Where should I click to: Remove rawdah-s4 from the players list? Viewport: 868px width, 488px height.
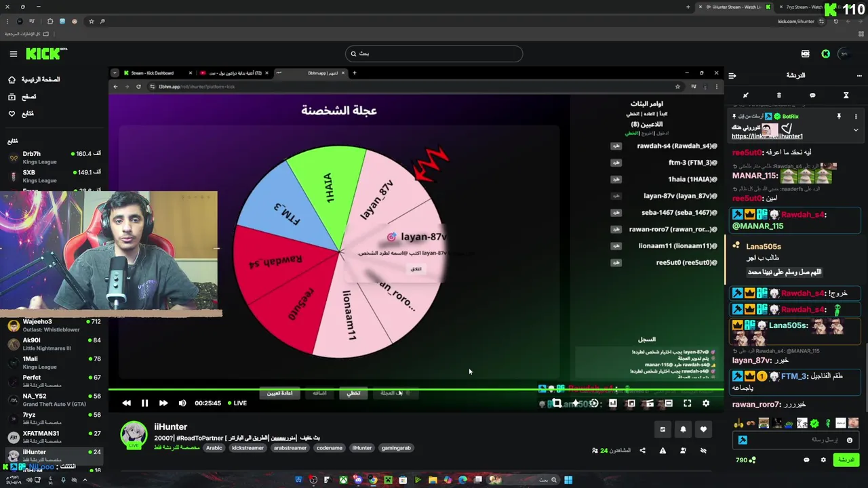coord(616,146)
